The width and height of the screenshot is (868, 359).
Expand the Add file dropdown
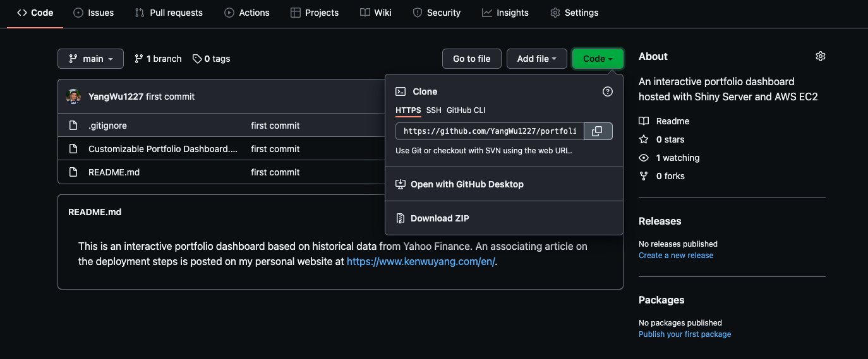tap(537, 59)
